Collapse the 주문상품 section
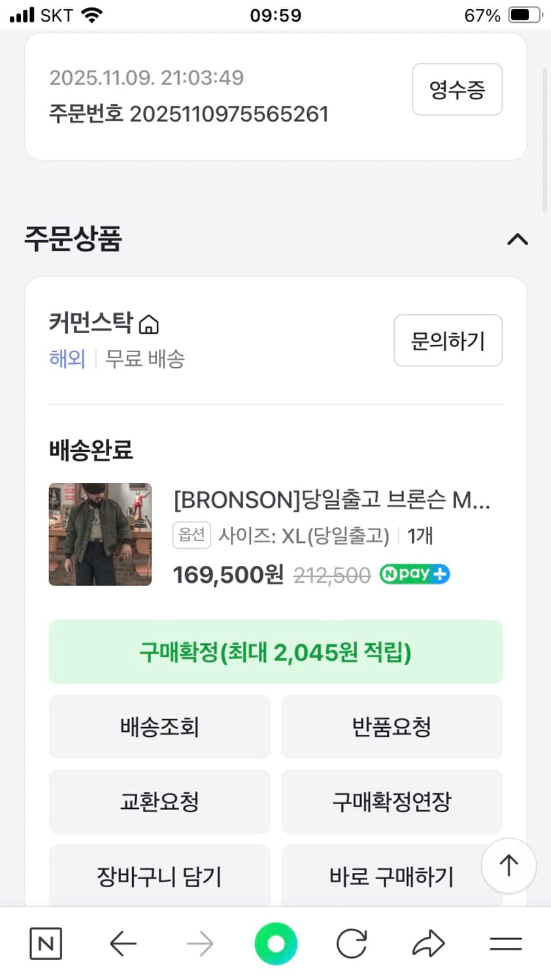 (517, 239)
